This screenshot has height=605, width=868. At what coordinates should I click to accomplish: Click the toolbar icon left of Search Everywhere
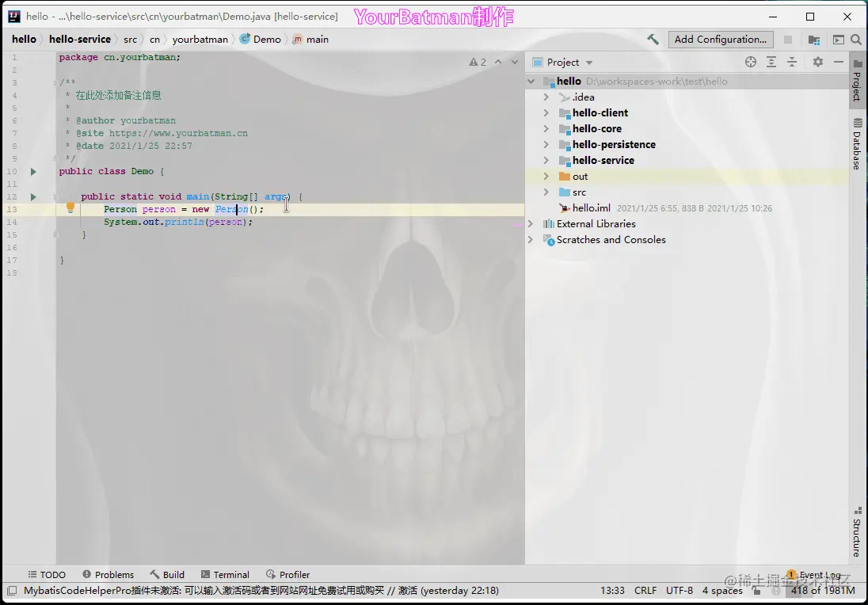[x=839, y=40]
